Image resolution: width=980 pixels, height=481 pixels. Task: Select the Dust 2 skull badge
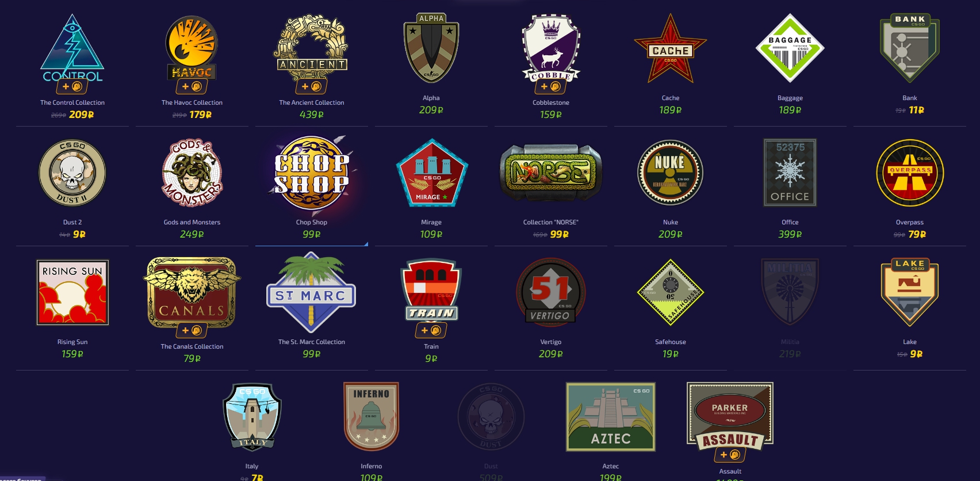tap(72, 173)
